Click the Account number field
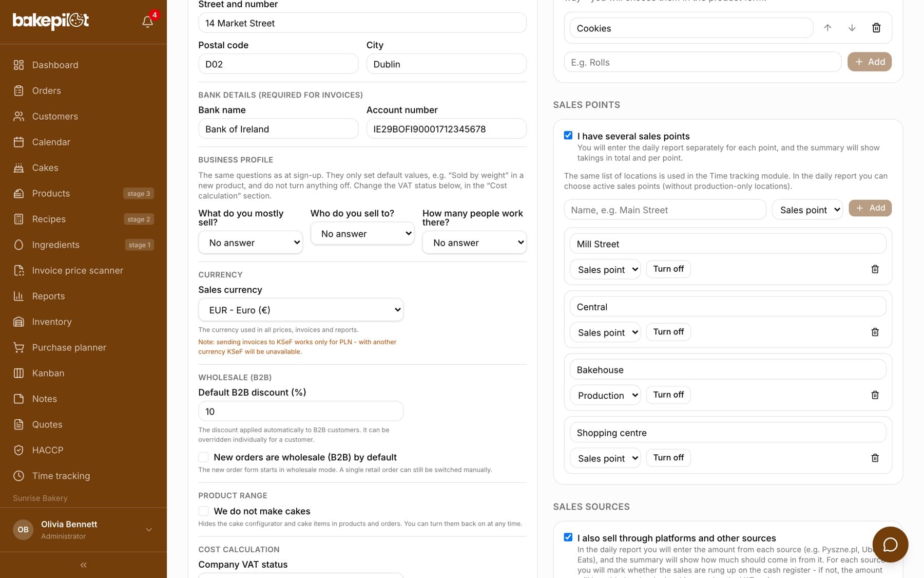The width and height of the screenshot is (924, 578). tap(446, 129)
